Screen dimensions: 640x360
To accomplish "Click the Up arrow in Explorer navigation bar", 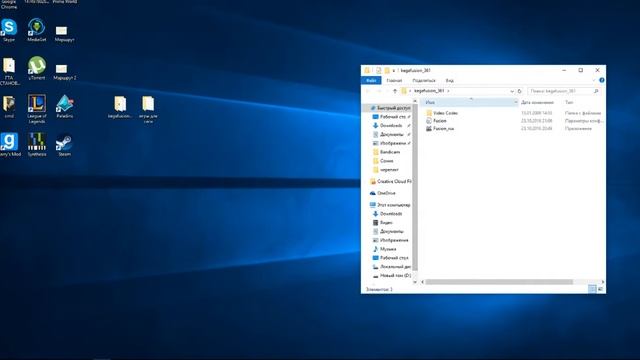I will point(395,91).
